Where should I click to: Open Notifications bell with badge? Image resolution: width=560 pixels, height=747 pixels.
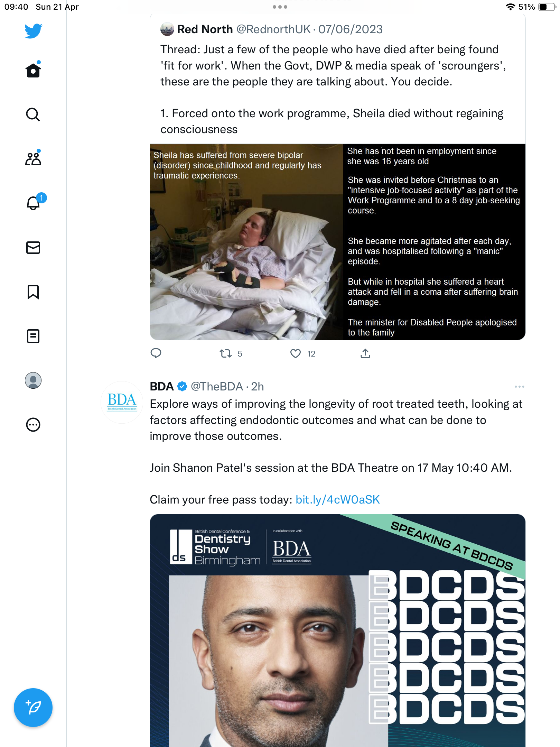pyautogui.click(x=35, y=202)
